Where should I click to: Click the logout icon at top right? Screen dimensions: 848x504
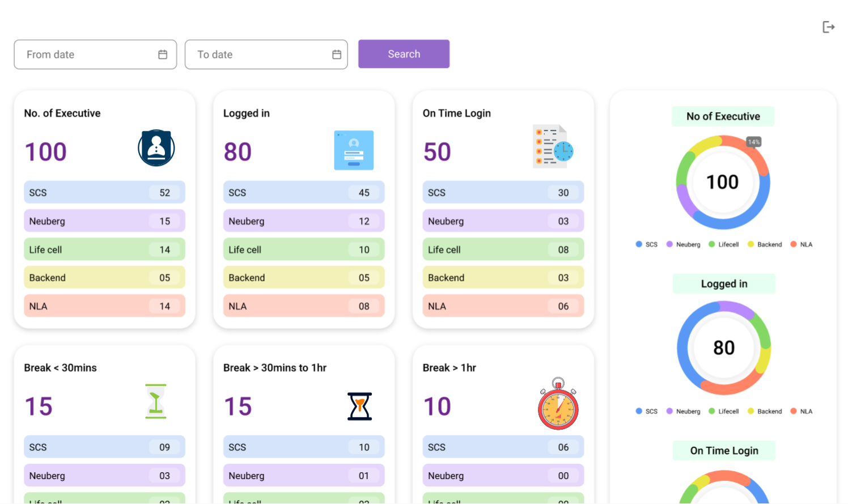(828, 27)
